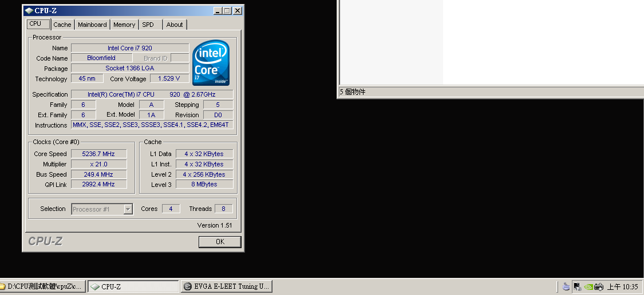
Task: Click the Instructions field listing MMX, SSE
Action: click(x=152, y=125)
